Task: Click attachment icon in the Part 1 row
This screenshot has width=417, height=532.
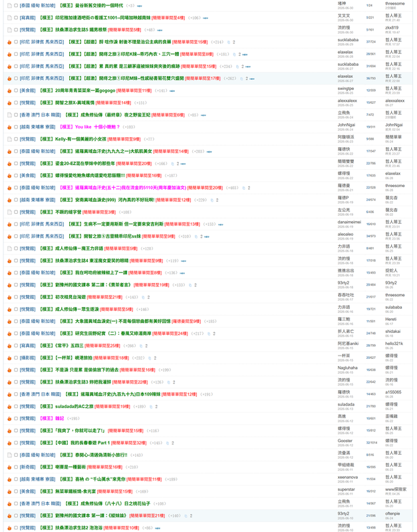Action: pyautogui.click(x=168, y=443)
